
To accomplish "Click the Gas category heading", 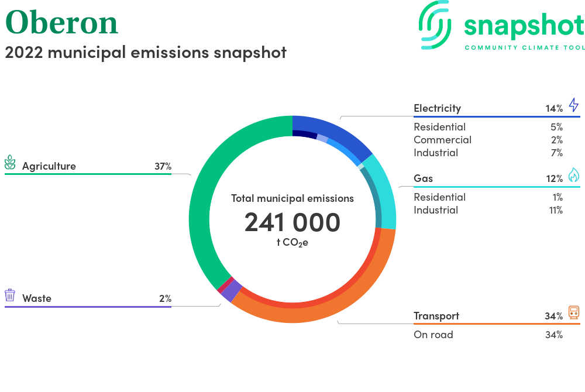I will pos(423,178).
